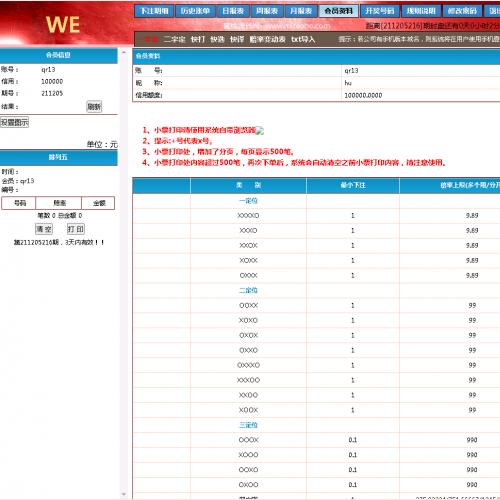Open the 快打 submenu item
This screenshot has width=500, height=500.
coord(198,39)
